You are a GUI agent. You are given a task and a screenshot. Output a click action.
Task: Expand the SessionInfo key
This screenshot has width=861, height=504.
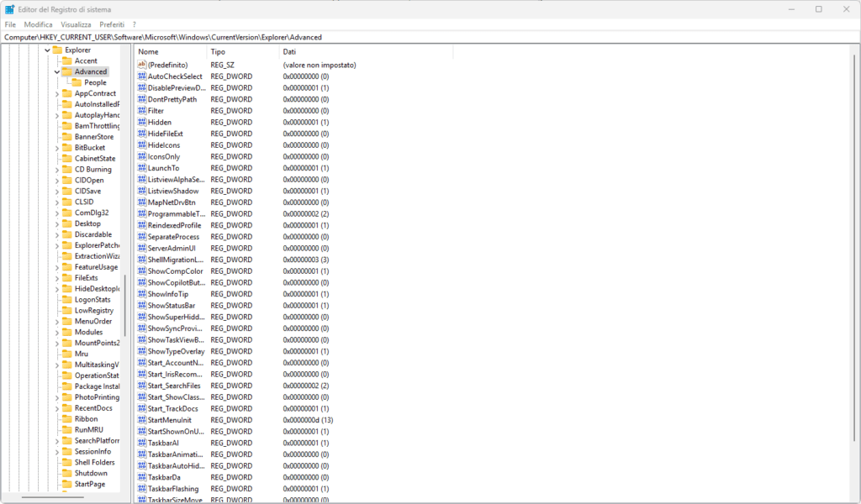[x=57, y=452]
